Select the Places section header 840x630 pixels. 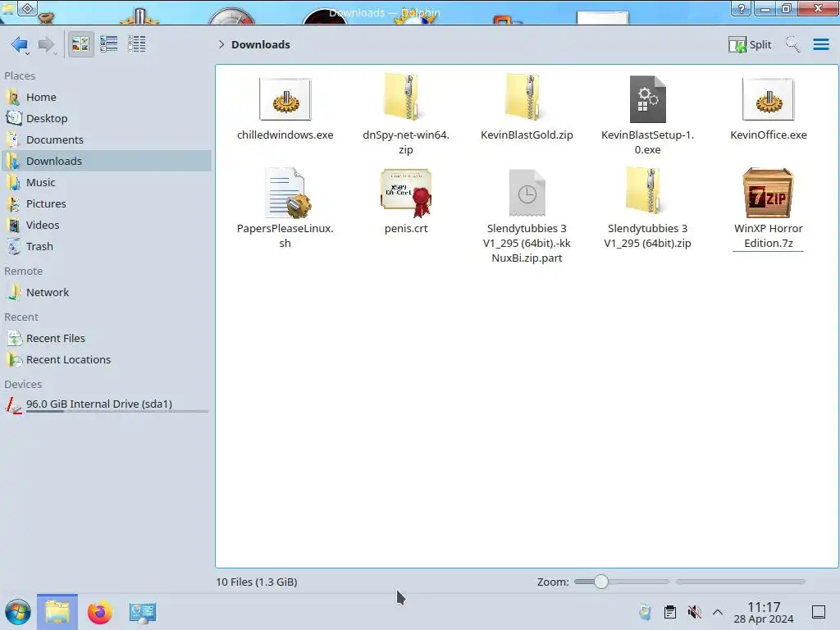coord(20,76)
